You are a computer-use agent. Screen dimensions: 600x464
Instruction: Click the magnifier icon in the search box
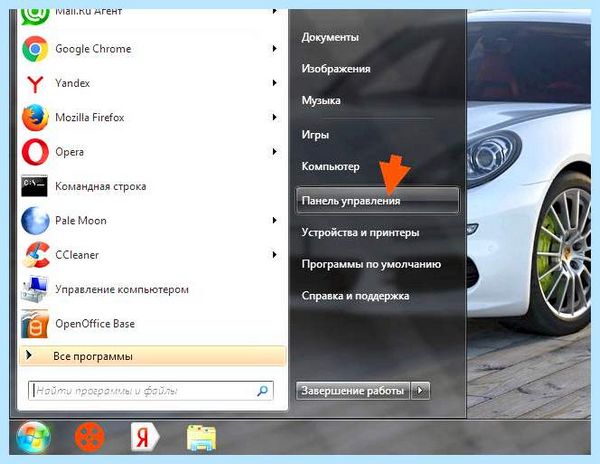pos(262,391)
